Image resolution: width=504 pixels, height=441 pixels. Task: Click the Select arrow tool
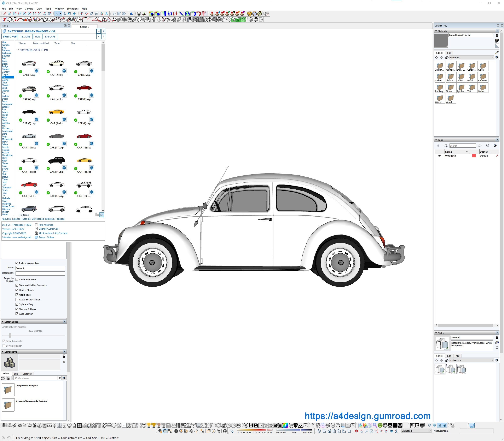tap(57, 14)
